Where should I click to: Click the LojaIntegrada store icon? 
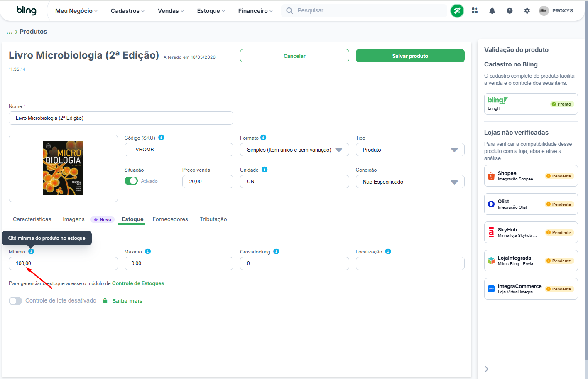[491, 261]
